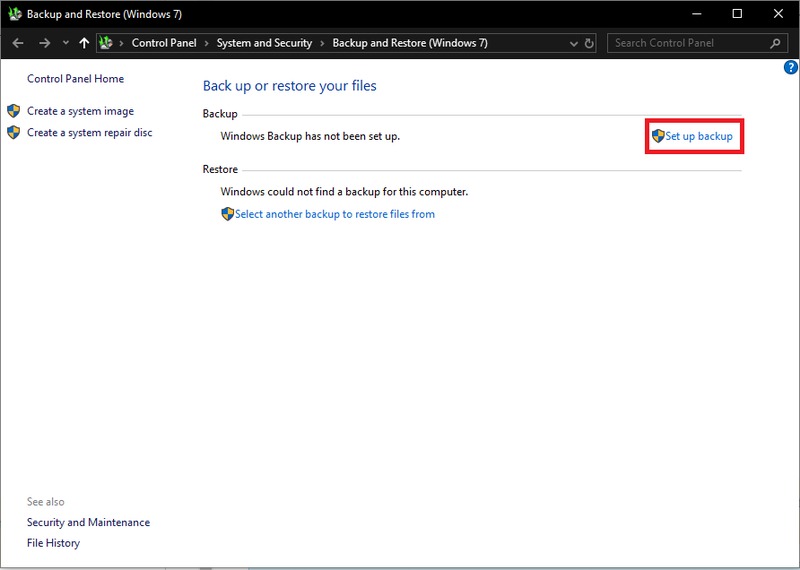Open Security and Maintenance link
The height and width of the screenshot is (570, 800).
point(88,522)
